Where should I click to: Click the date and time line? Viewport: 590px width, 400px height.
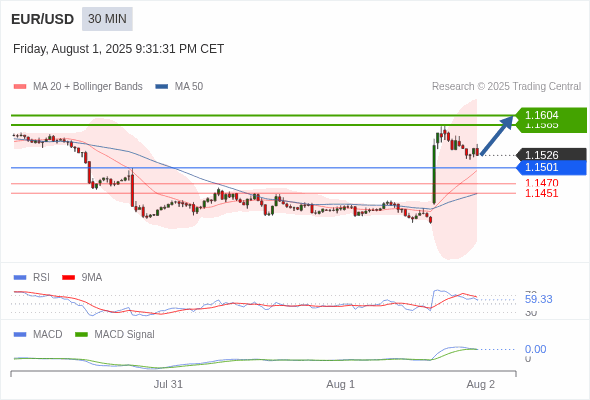pyautogui.click(x=119, y=49)
